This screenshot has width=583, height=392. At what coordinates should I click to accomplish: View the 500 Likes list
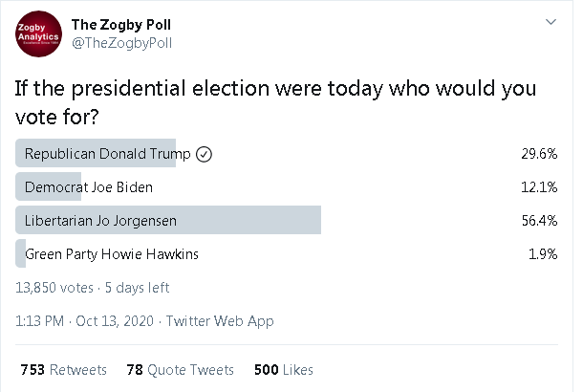(x=284, y=370)
